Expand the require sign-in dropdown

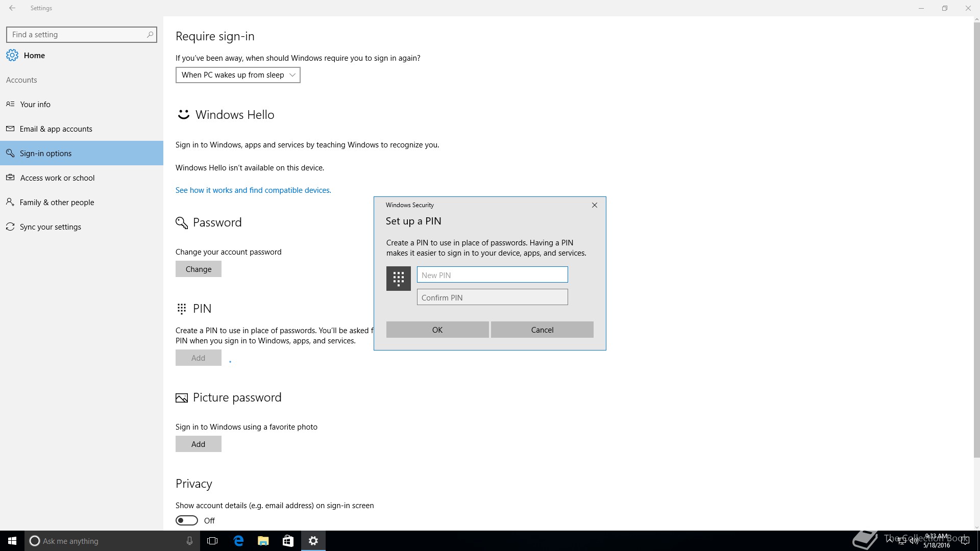(x=238, y=75)
